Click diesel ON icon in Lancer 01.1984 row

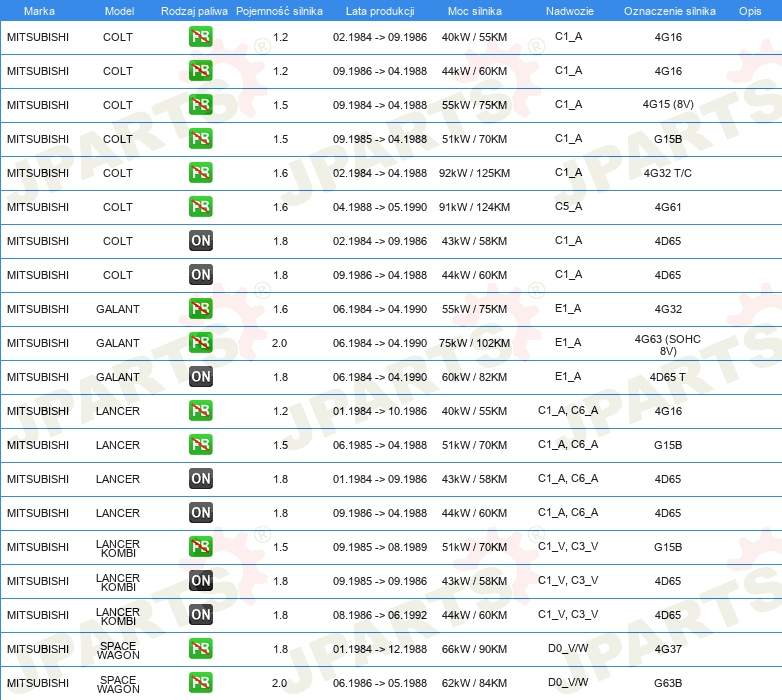pos(200,478)
